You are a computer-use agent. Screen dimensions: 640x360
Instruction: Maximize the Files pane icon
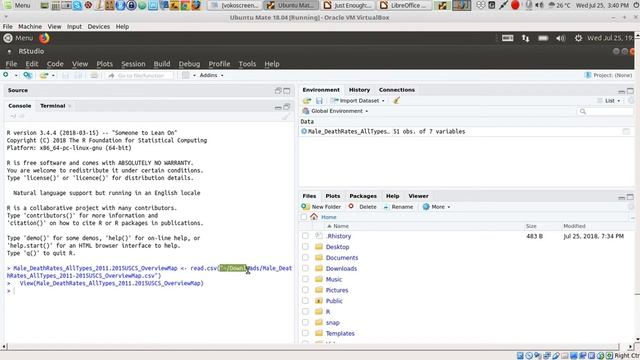coord(630,197)
